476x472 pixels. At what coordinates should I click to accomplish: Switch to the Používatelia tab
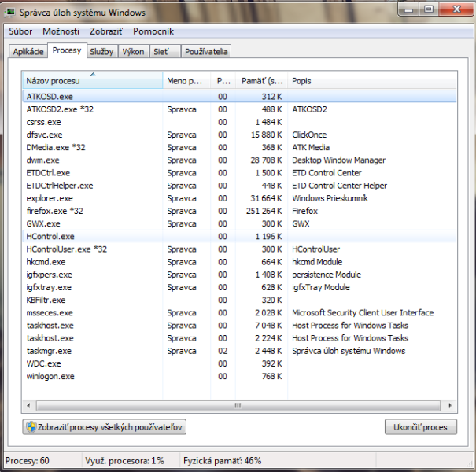pos(206,52)
